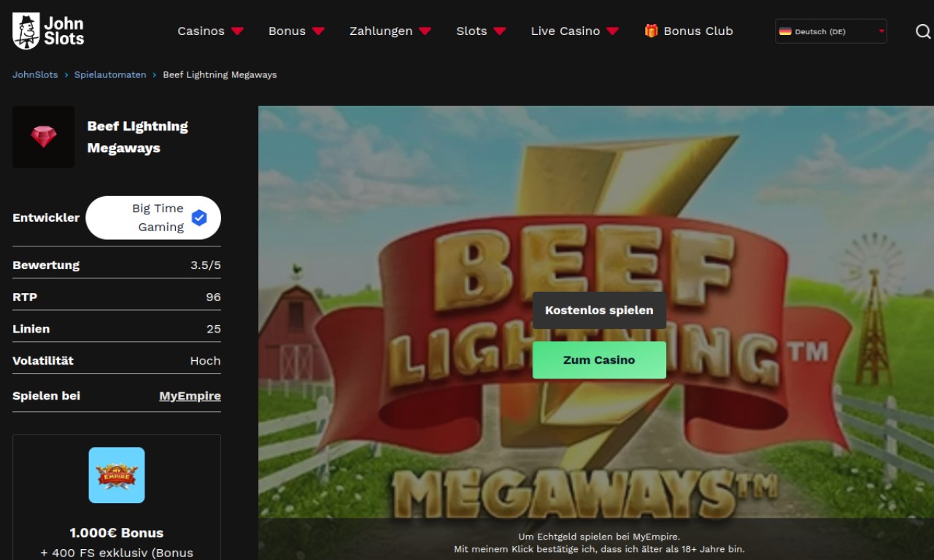The width and height of the screenshot is (934, 560).
Task: Click the German flag icon
Action: [785, 31]
